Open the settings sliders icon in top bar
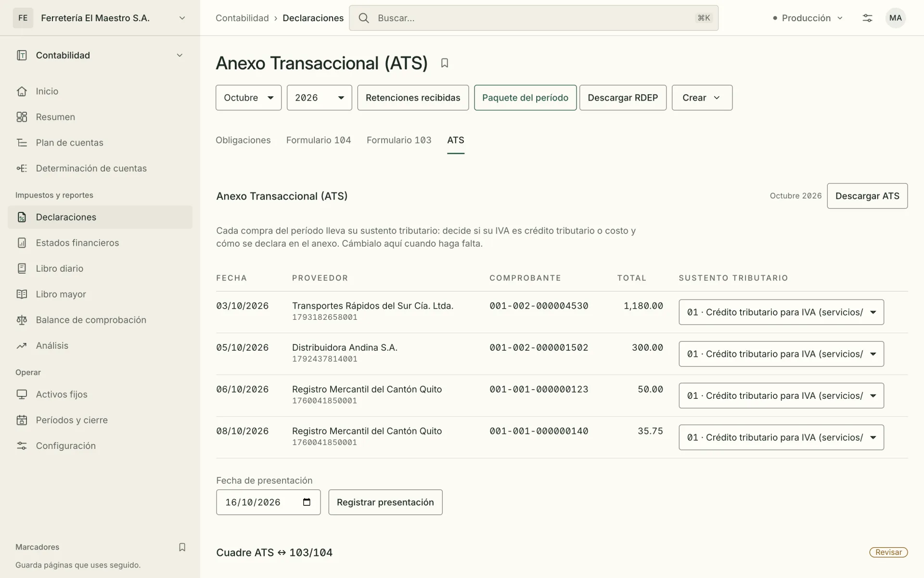 (867, 18)
